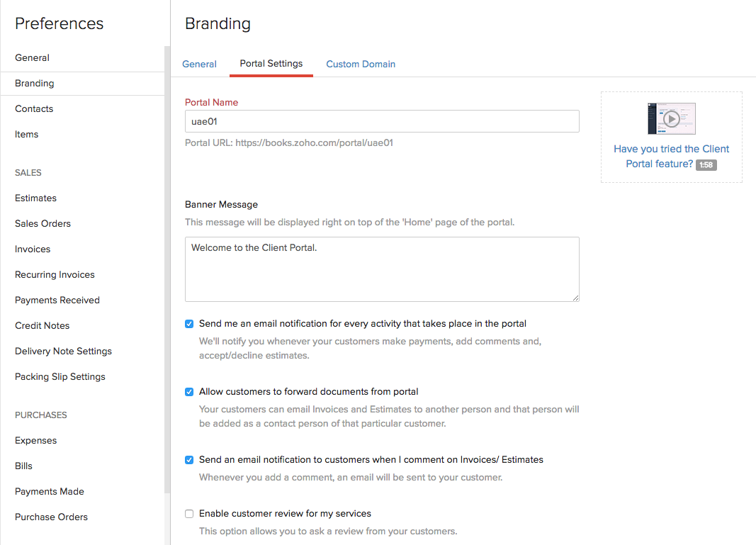
Task: Uncheck the portal activity email notification checkbox
Action: tap(189, 324)
